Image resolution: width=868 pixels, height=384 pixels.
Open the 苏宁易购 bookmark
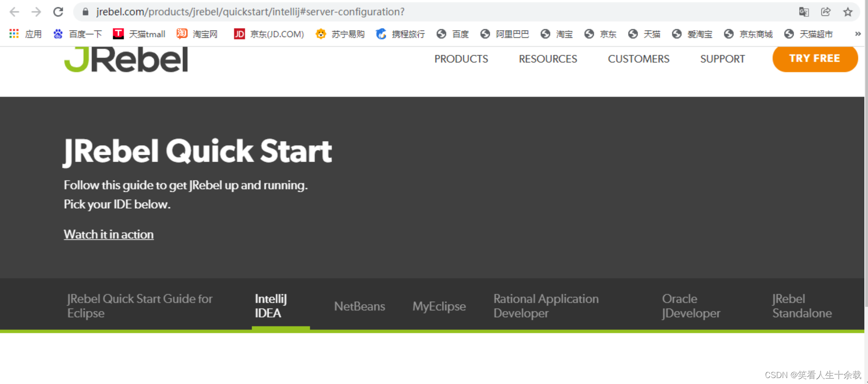(x=340, y=34)
